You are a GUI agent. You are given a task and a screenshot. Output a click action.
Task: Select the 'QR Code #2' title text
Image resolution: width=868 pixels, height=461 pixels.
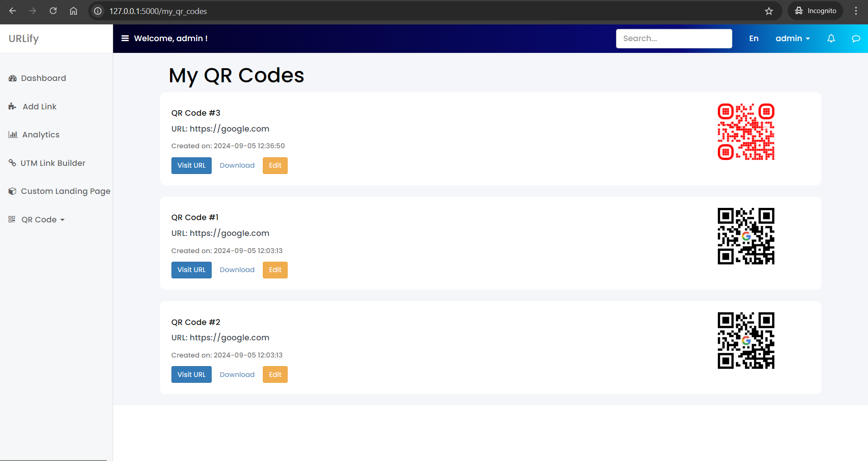(196, 322)
